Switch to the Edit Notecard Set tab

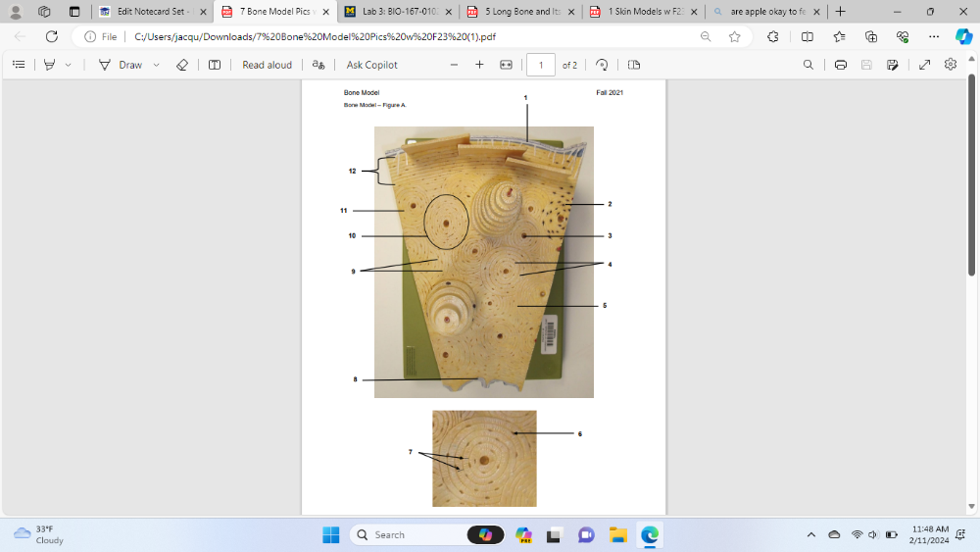(x=152, y=12)
